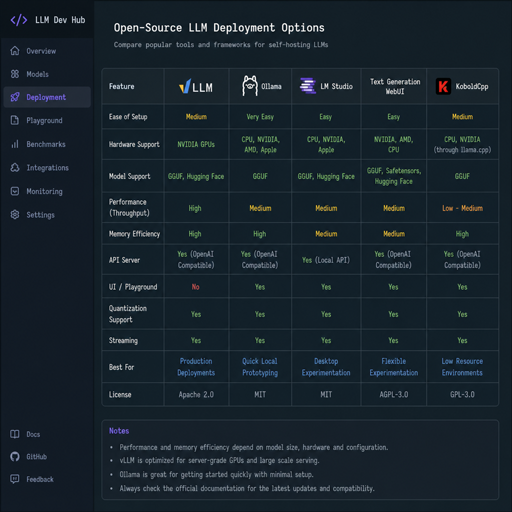Open the Models sidebar item
The height and width of the screenshot is (512, 512).
47,74
